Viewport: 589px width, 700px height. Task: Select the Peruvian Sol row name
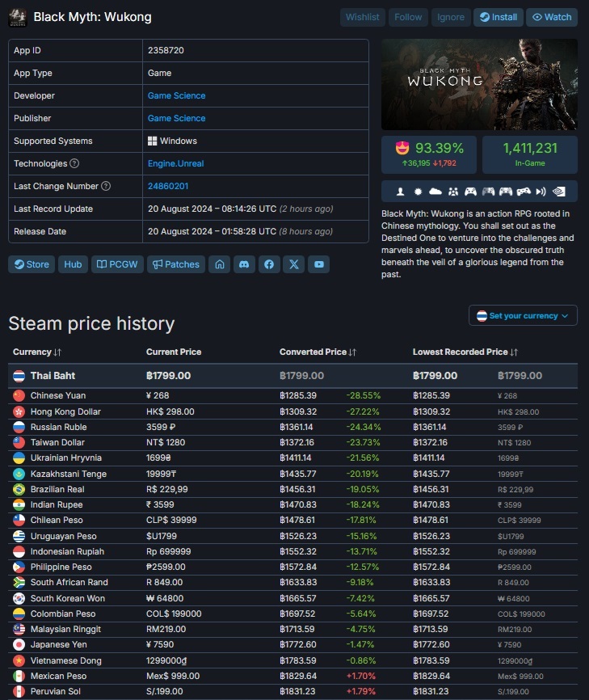coord(56,692)
